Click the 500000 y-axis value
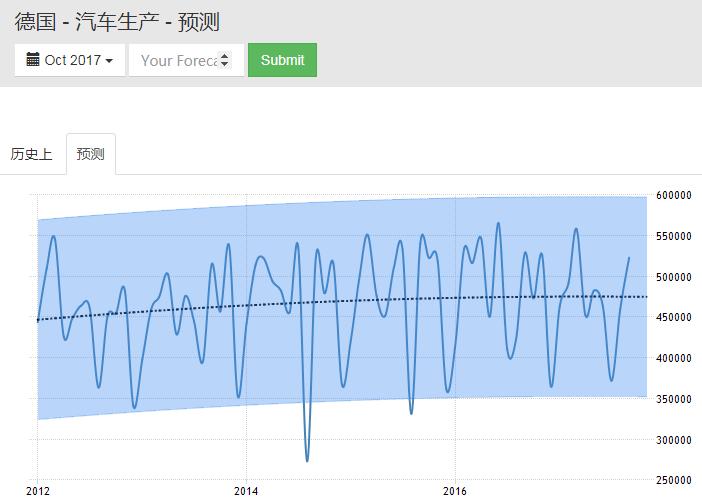The image size is (702, 503). 674,277
